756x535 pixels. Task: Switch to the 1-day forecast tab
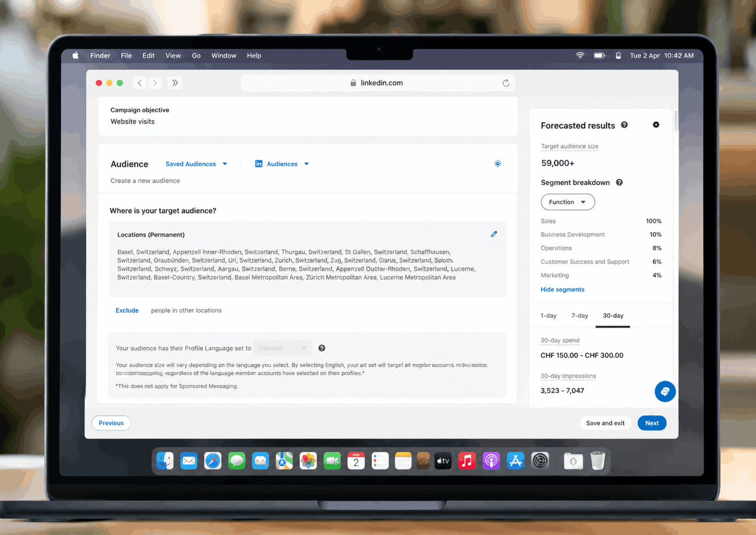549,315
